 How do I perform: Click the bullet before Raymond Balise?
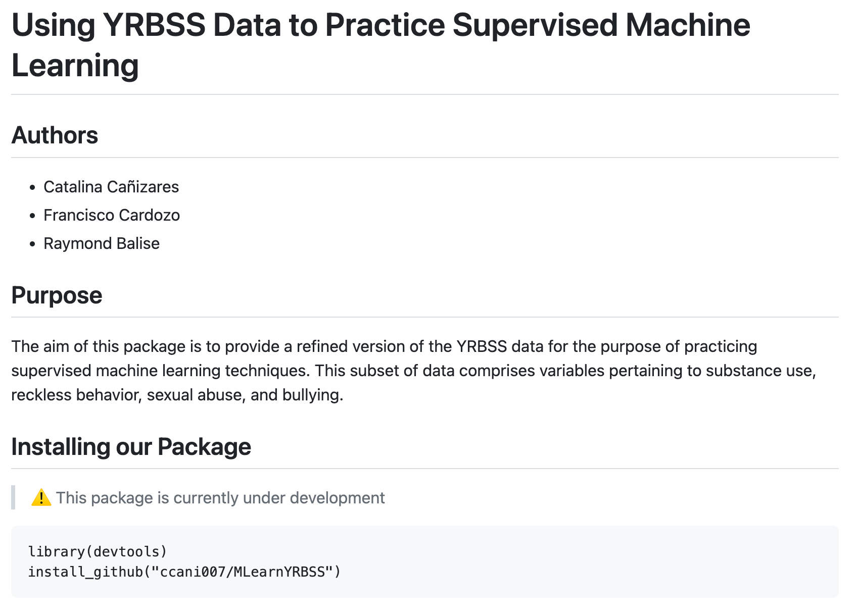pyautogui.click(x=33, y=244)
